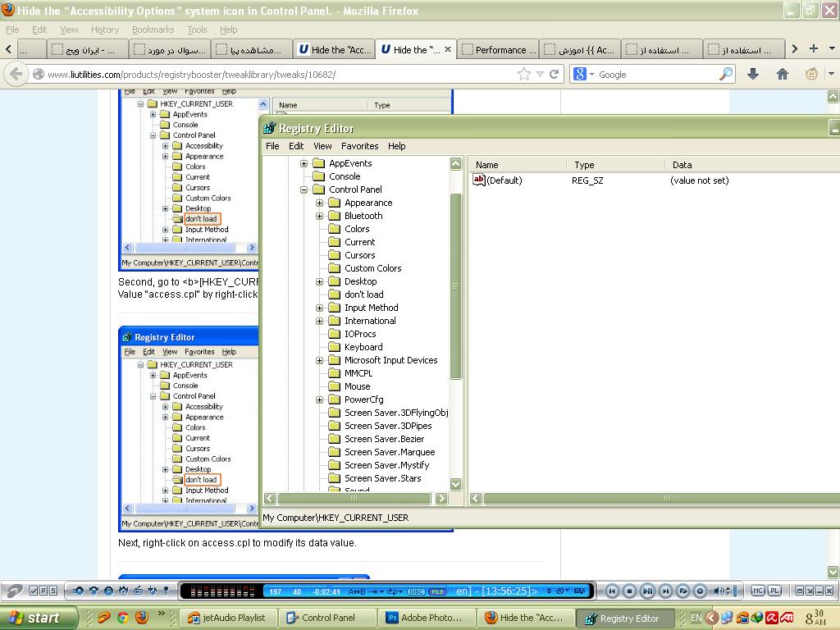Click the registry tree horizontal scrollbar thumb
The height and width of the screenshot is (630, 840).
(x=354, y=498)
